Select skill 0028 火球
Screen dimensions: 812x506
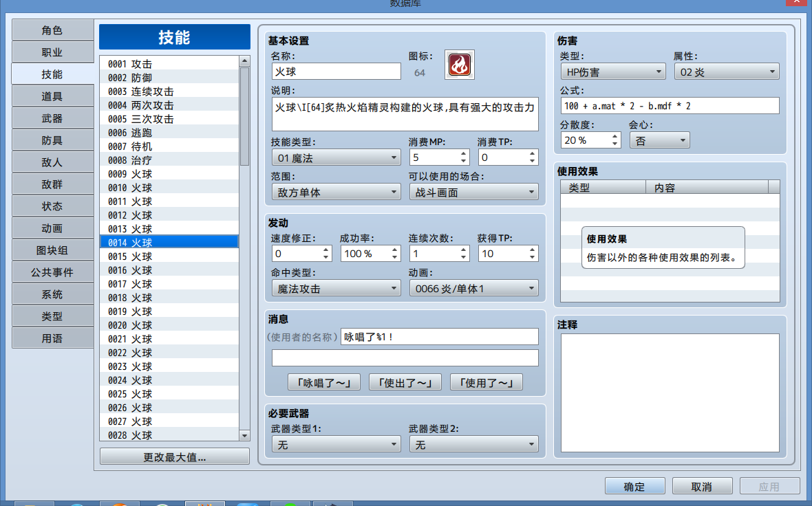click(x=169, y=435)
